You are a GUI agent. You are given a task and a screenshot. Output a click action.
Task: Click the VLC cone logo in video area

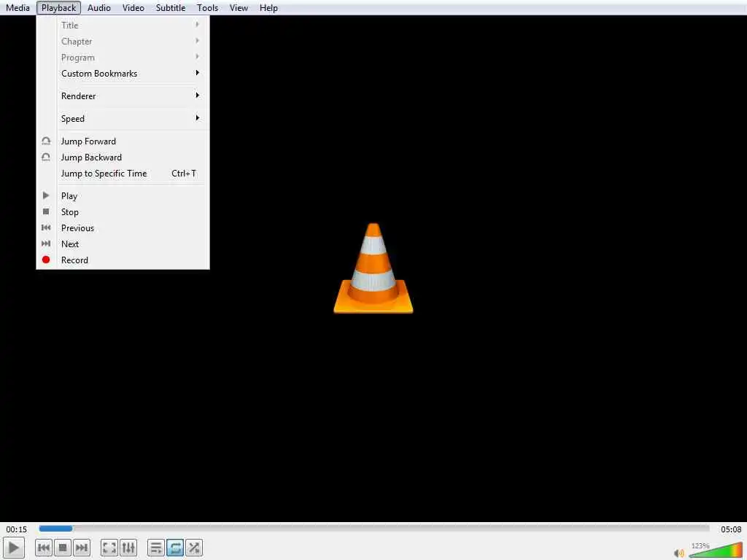pyautogui.click(x=373, y=268)
